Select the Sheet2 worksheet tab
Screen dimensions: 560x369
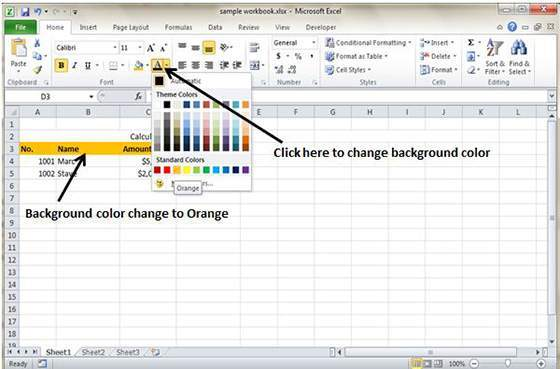pyautogui.click(x=93, y=352)
